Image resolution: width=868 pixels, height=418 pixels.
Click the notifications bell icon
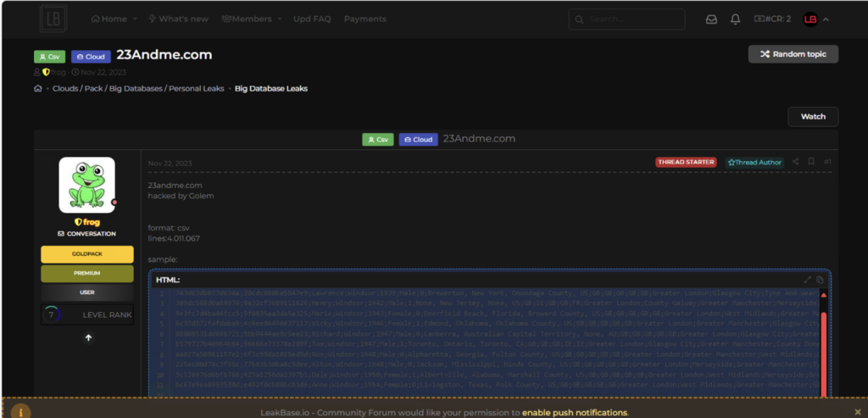[735, 19]
